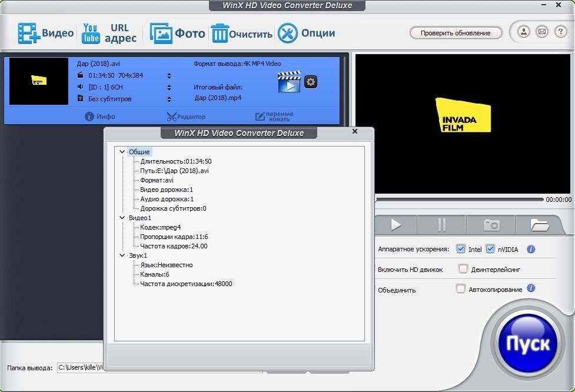This screenshot has height=392, width=575.
Task: Click Проверить обновление button
Action: pyautogui.click(x=456, y=33)
